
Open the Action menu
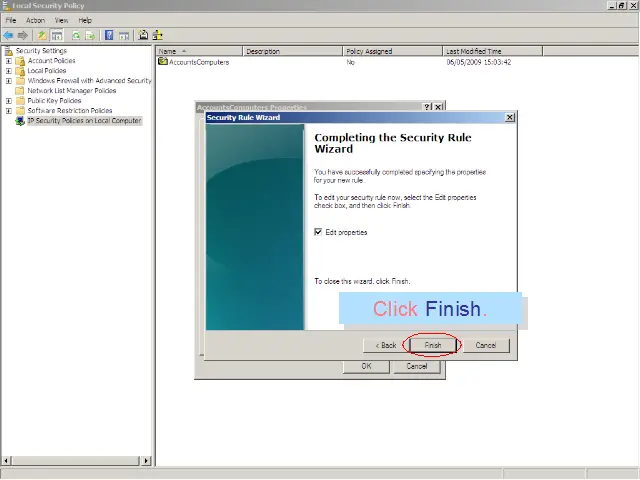tap(35, 20)
